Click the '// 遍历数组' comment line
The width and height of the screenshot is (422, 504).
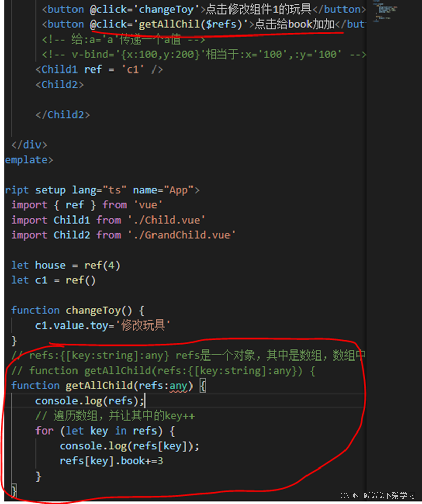(x=115, y=416)
